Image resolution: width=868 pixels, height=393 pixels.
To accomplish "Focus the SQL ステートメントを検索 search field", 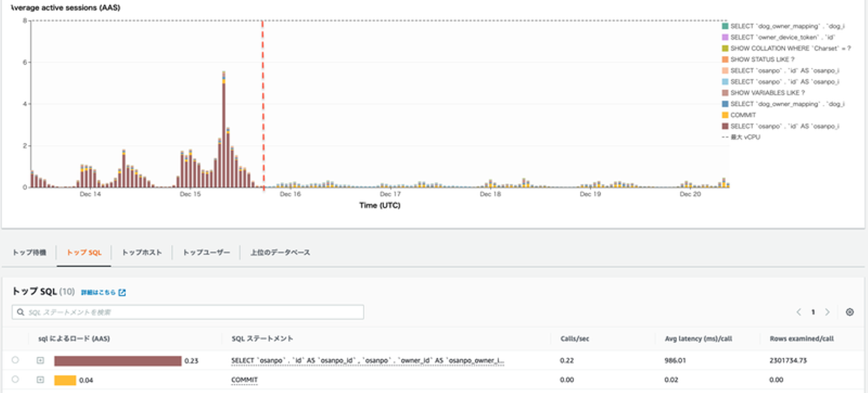I will (188, 312).
